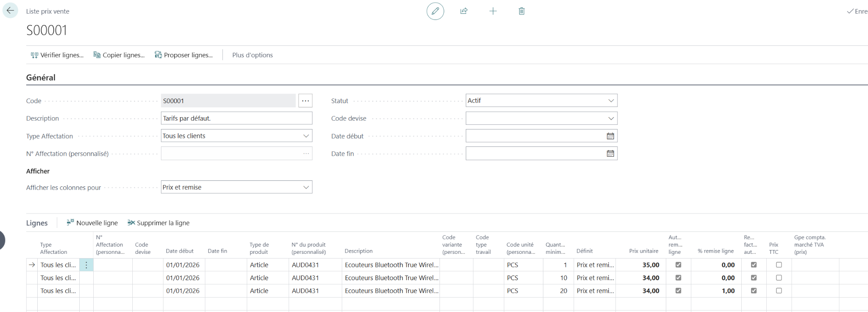Click price 35,00 in first row
868x312 pixels.
[651, 265]
